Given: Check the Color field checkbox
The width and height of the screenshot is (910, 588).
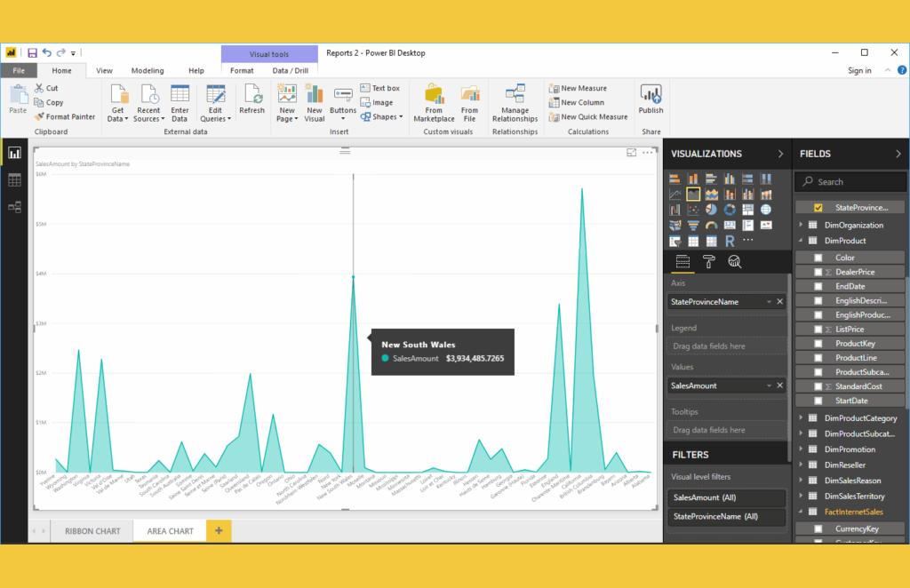Looking at the screenshot, I should point(818,258).
